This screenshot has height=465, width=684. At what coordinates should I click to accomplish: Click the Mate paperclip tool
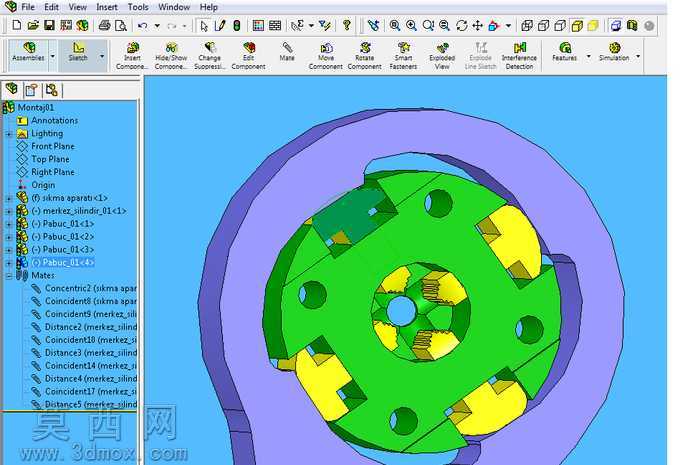click(287, 52)
